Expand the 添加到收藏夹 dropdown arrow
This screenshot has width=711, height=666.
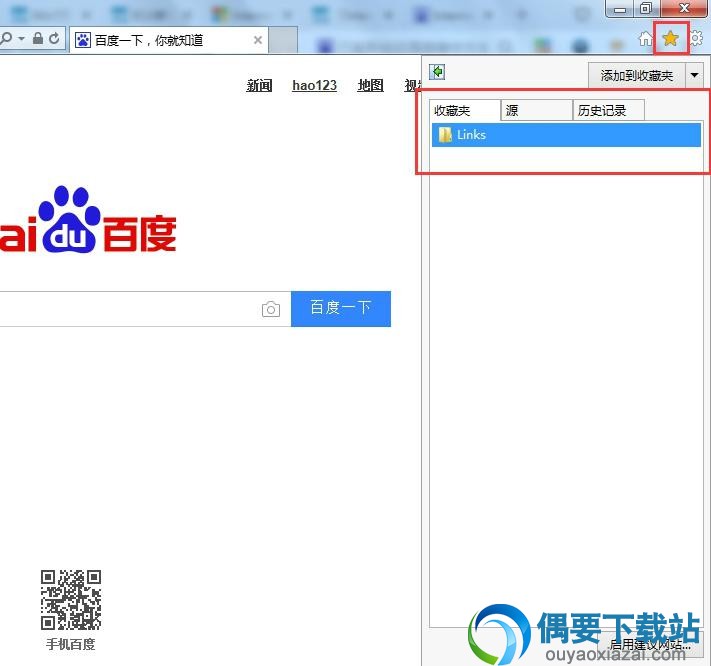point(694,75)
